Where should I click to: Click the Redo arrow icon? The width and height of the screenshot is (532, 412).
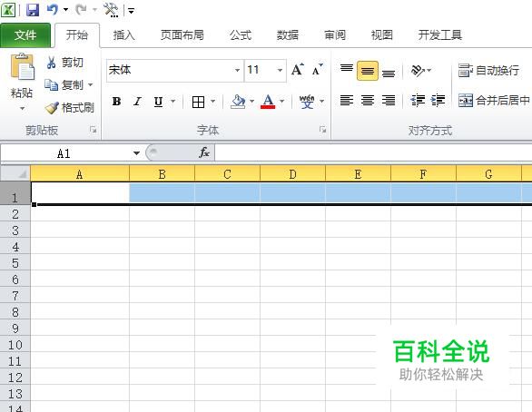82,9
